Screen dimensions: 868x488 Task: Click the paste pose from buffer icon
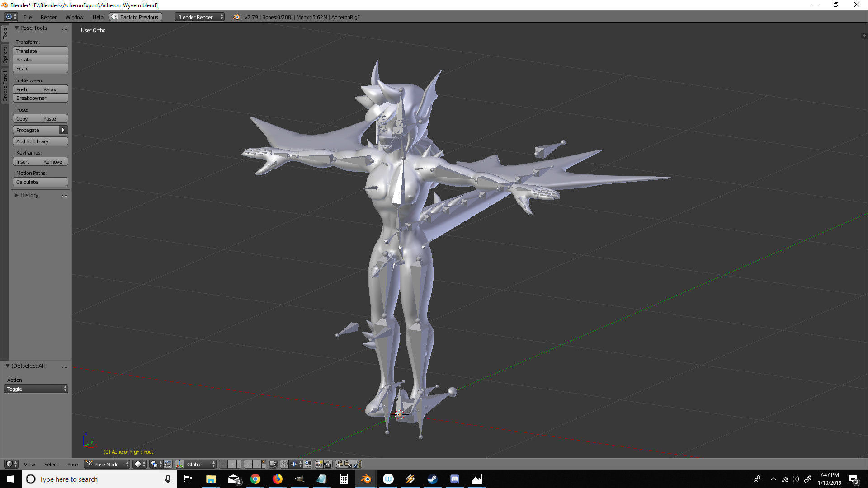tap(348, 464)
